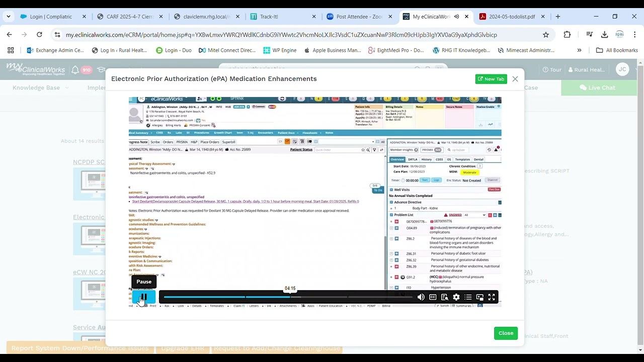Close the 2024-05-todolist.pdf browser tab
Image resolution: width=644 pixels, height=362 pixels.
pyautogui.click(x=543, y=17)
